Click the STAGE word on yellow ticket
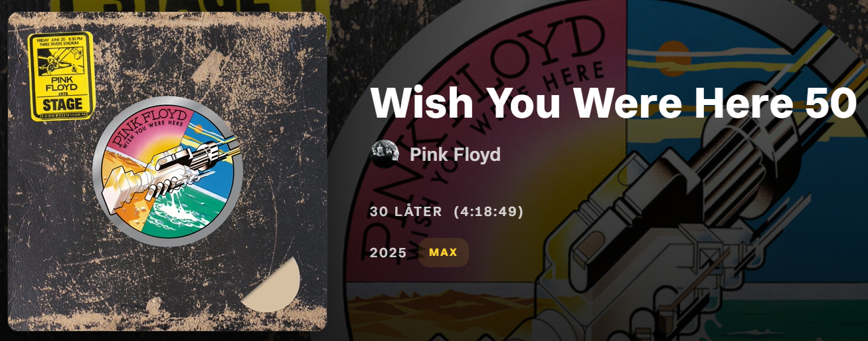This screenshot has height=341, width=868. click(x=62, y=104)
